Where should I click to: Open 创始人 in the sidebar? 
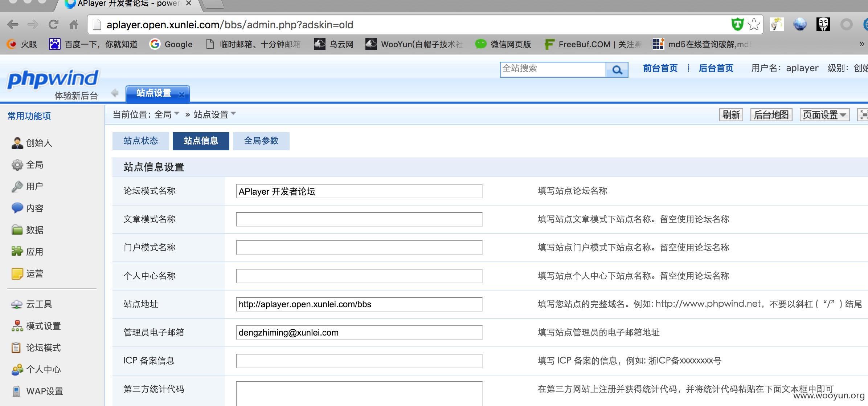coord(32,143)
